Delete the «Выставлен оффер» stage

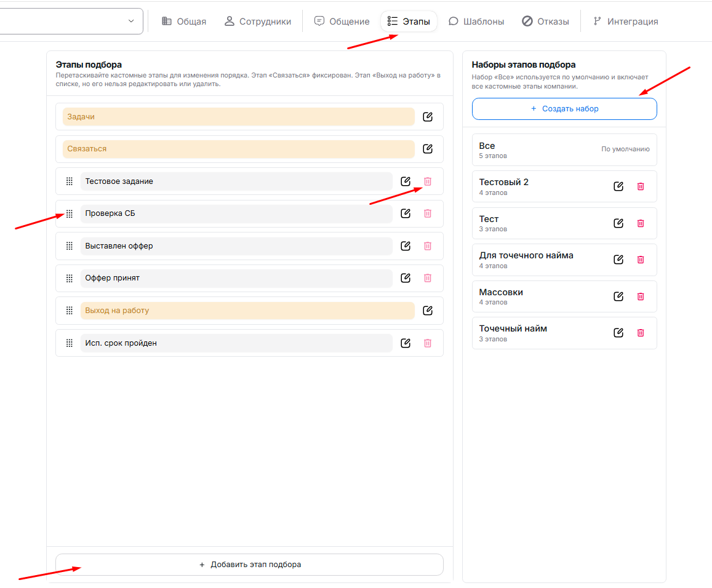coord(428,246)
